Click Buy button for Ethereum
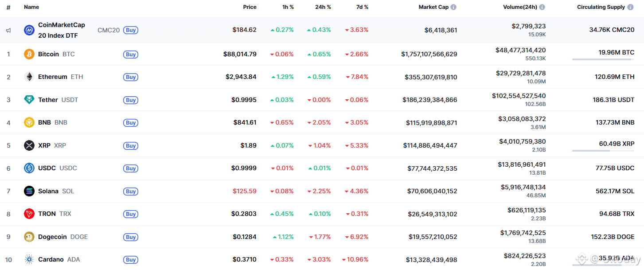This screenshot has height=270, width=644. [x=131, y=77]
